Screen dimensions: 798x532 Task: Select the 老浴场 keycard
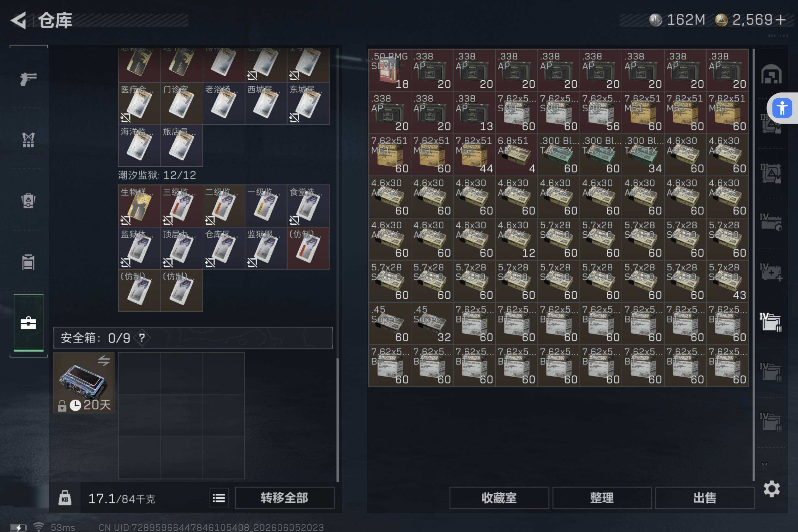tap(224, 103)
